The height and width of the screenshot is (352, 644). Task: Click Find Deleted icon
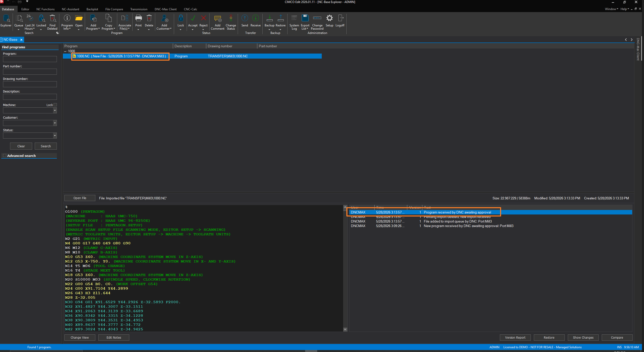pyautogui.click(x=53, y=19)
